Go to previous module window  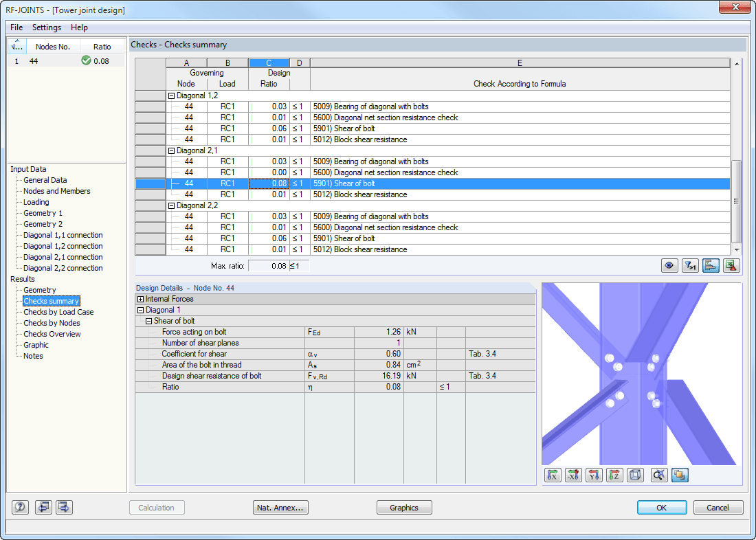point(43,507)
